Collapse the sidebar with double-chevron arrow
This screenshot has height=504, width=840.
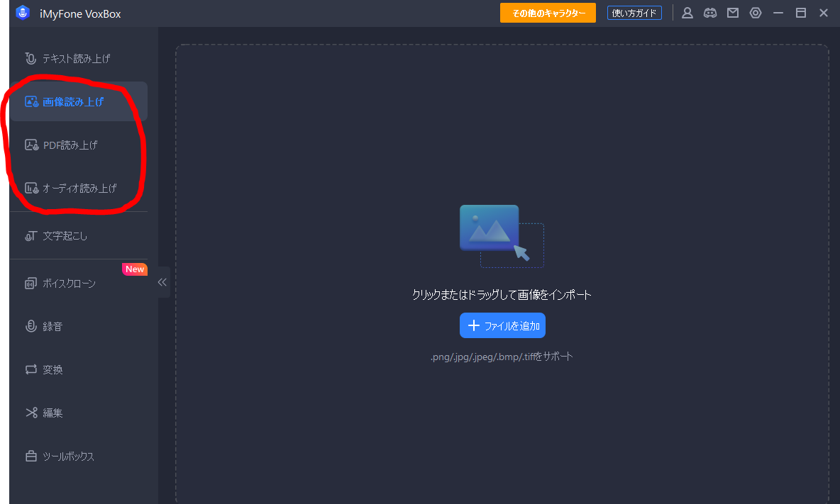pos(162,282)
